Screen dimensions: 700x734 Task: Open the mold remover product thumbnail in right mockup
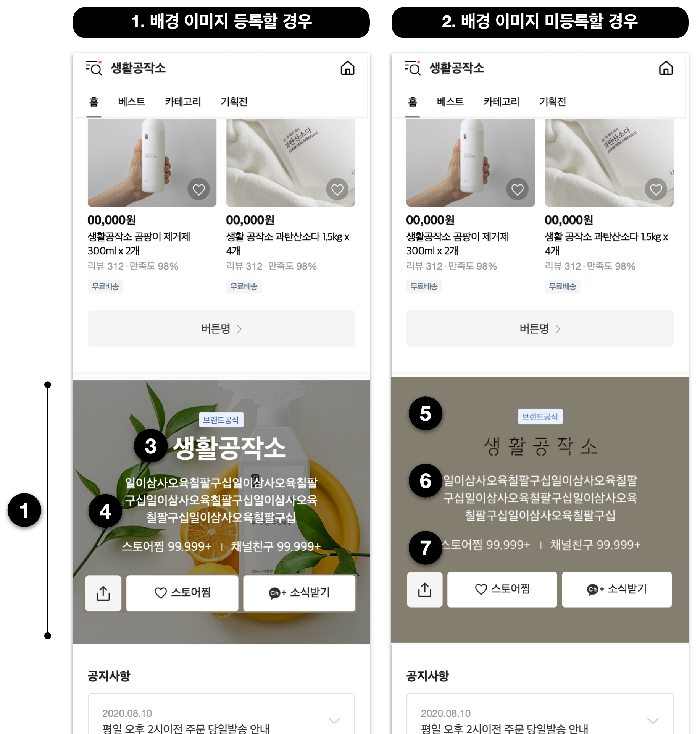click(470, 163)
